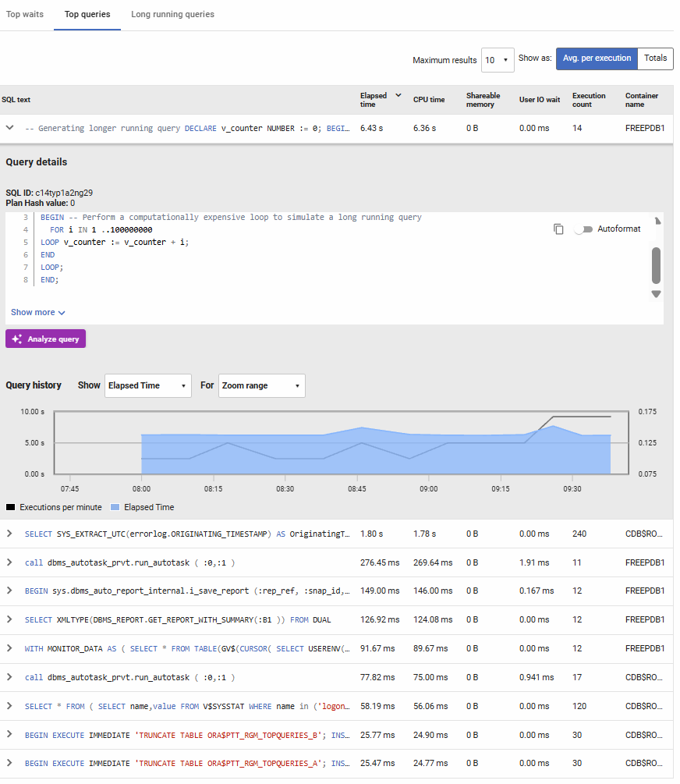Switch to Long running queries tab
The image size is (680, 784).
click(172, 15)
